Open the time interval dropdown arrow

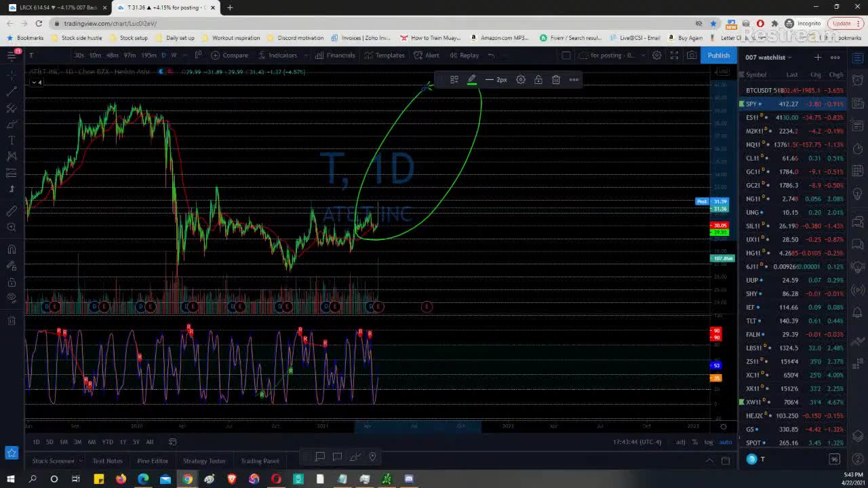[x=184, y=56]
